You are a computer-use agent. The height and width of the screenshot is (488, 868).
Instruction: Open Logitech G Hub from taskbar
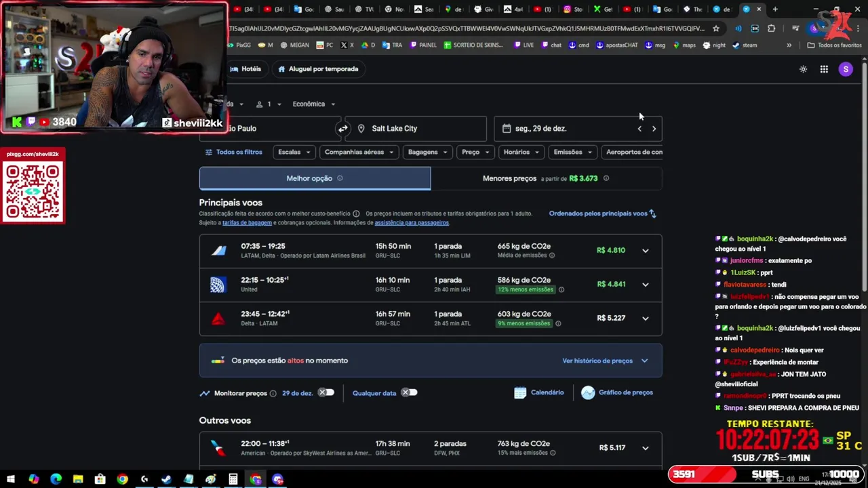pyautogui.click(x=144, y=479)
